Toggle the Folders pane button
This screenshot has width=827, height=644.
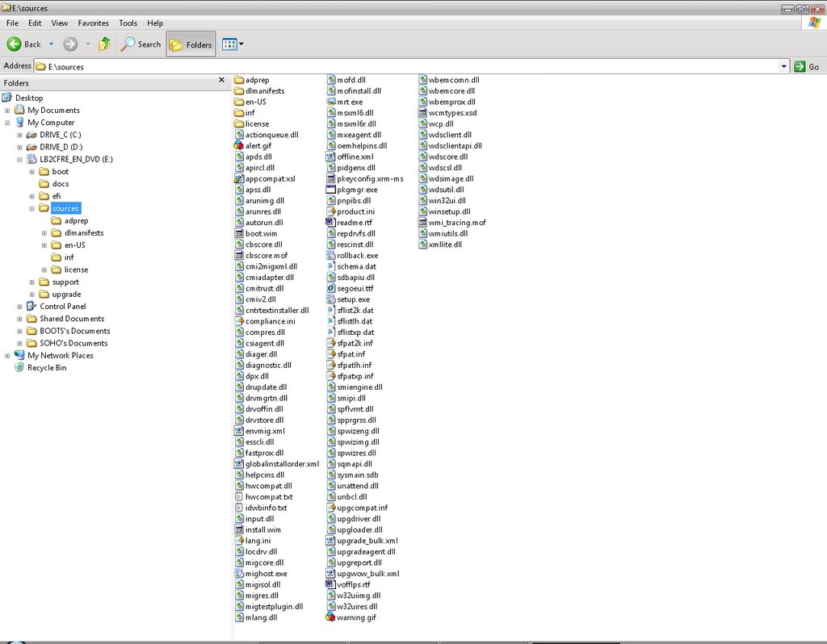tap(191, 44)
